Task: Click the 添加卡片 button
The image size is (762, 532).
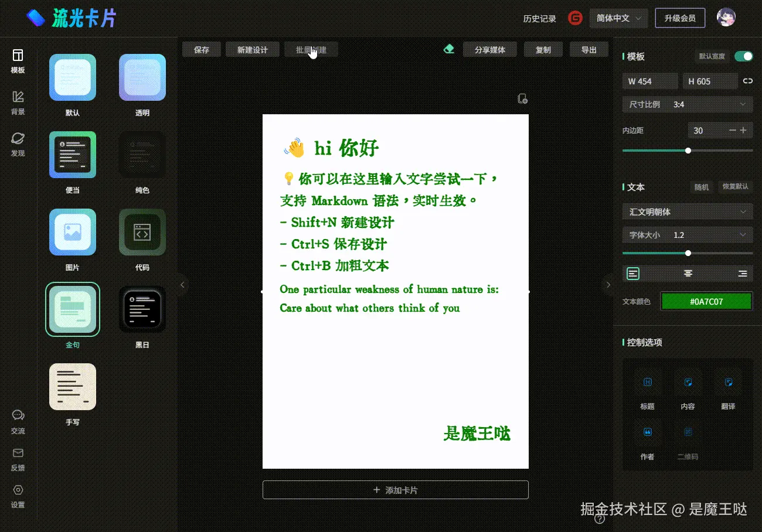Action: [x=396, y=490]
